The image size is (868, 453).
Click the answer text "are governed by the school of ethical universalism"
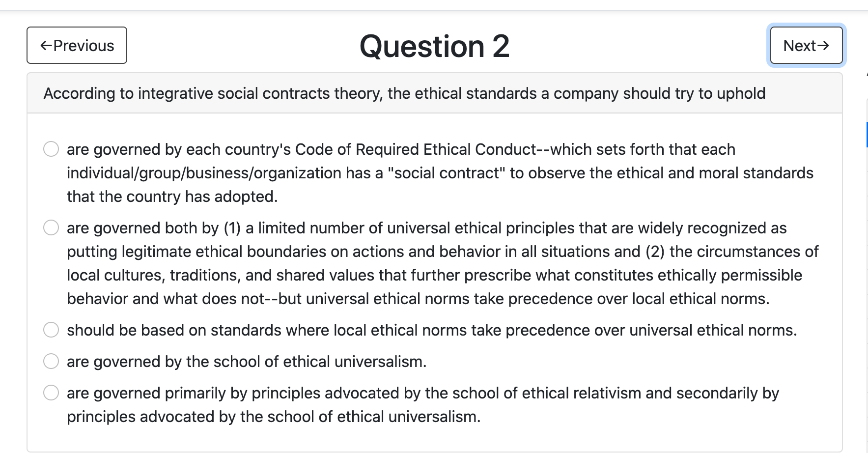click(x=247, y=362)
